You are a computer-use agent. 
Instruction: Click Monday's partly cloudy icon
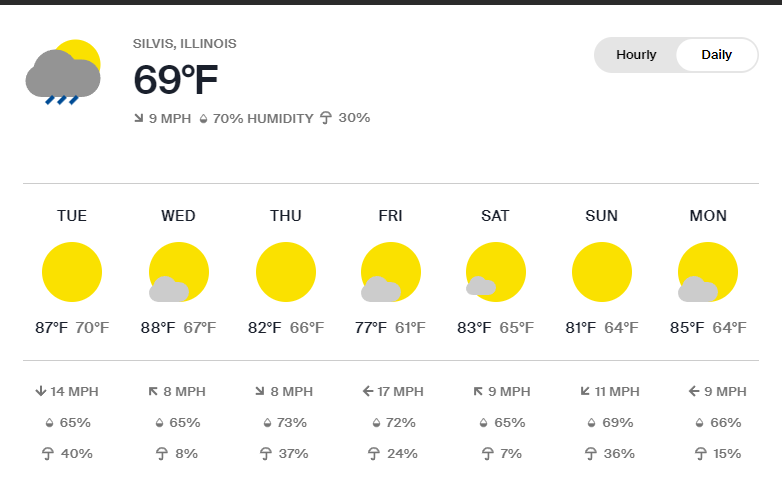tap(707, 273)
